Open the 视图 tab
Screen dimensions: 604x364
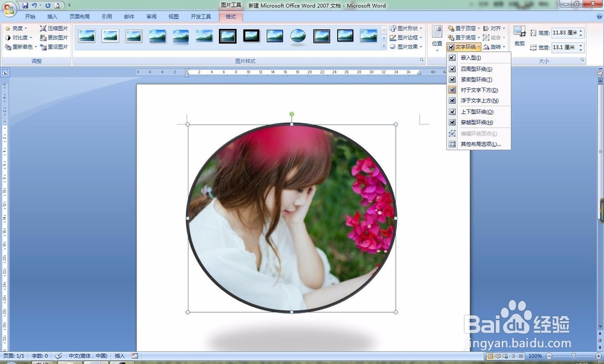coord(173,16)
